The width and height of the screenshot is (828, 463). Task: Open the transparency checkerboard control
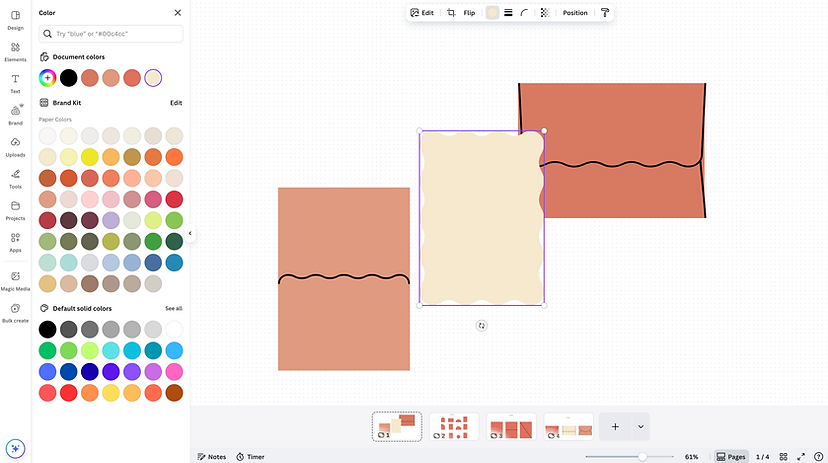pyautogui.click(x=545, y=13)
